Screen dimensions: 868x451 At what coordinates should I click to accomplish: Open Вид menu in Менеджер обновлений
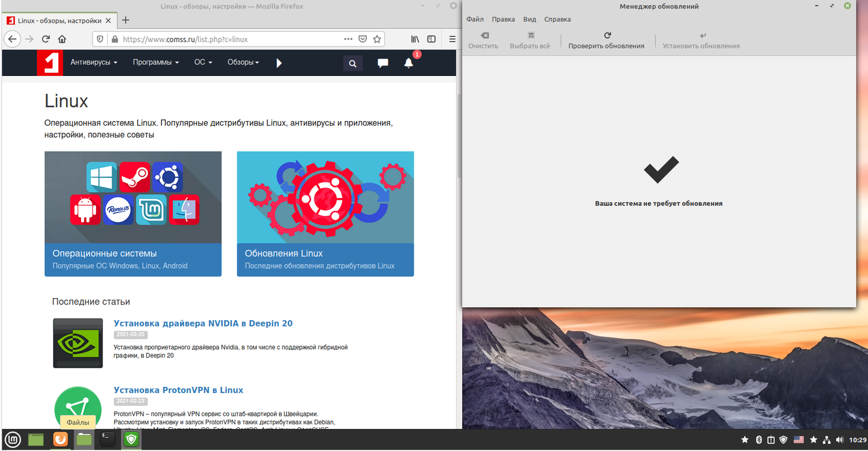coord(529,19)
